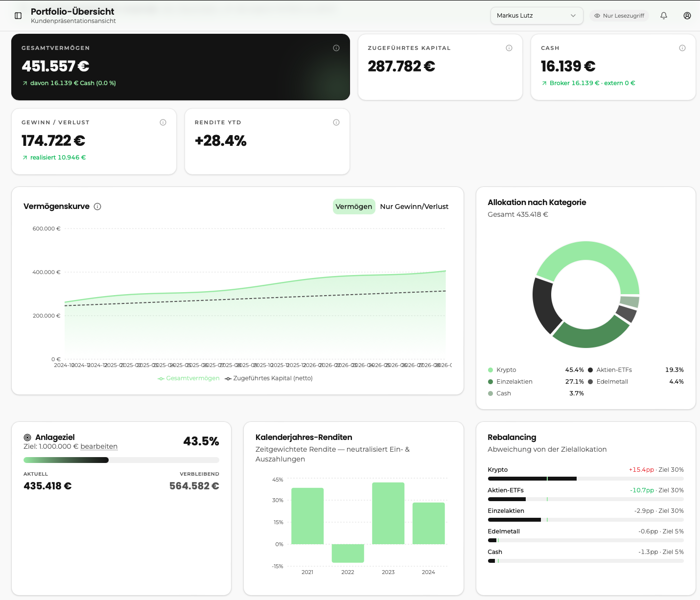Viewport: 700px width, 600px height.
Task: Click info icon beside Vermögenskurve title
Action: click(97, 207)
